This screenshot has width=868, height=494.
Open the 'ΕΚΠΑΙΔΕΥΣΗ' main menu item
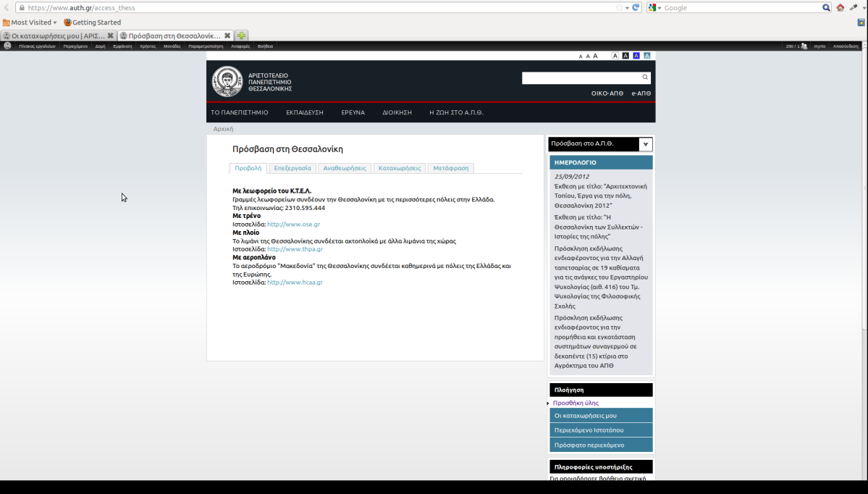click(305, 112)
